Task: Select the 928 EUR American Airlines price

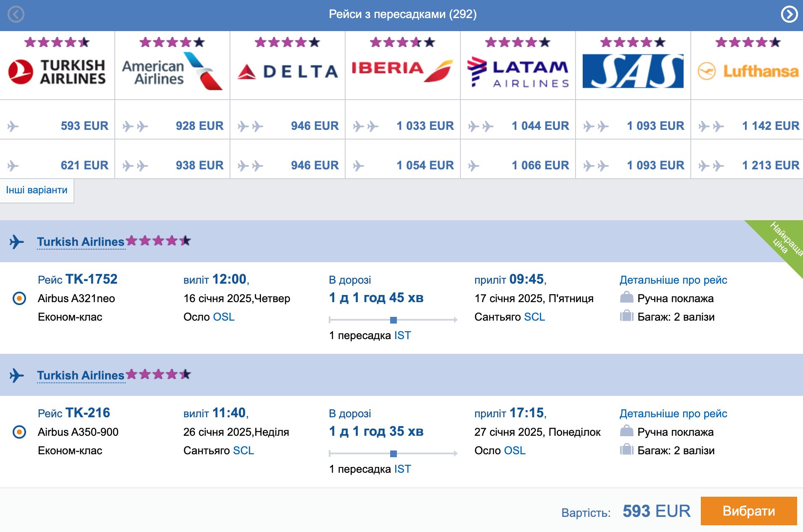Action: click(x=172, y=126)
